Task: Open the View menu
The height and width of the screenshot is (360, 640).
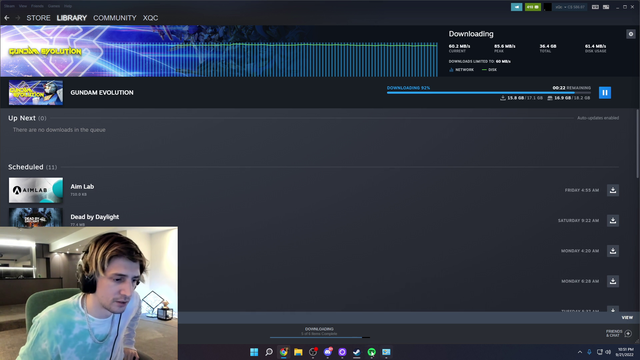Action: pos(23,6)
